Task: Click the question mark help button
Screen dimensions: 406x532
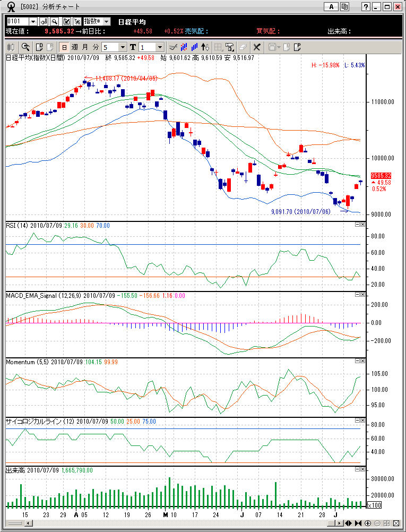Action: point(366,7)
